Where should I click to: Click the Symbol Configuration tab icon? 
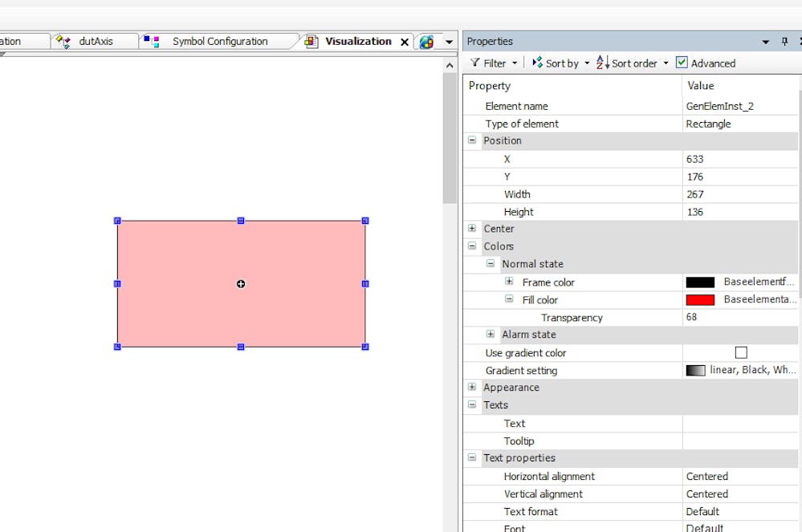click(x=149, y=41)
